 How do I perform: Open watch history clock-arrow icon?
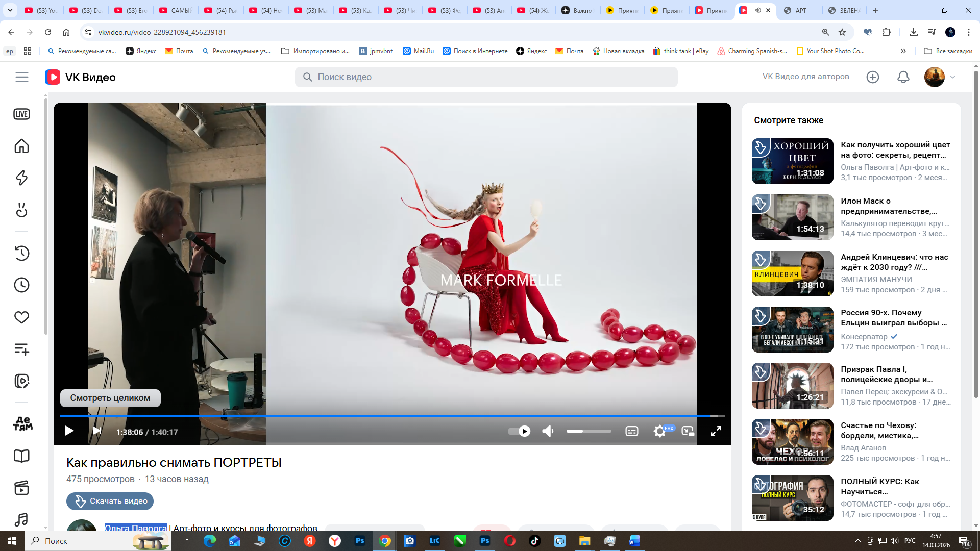click(21, 253)
